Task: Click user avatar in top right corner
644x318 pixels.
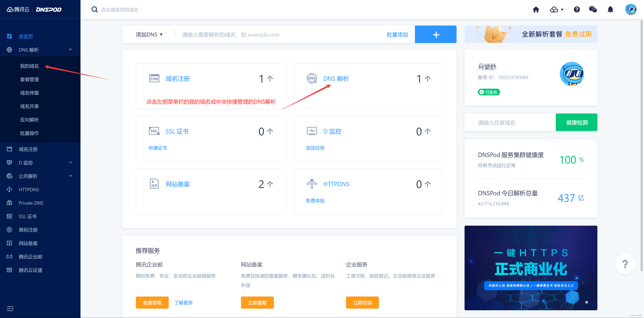Action: click(x=631, y=10)
